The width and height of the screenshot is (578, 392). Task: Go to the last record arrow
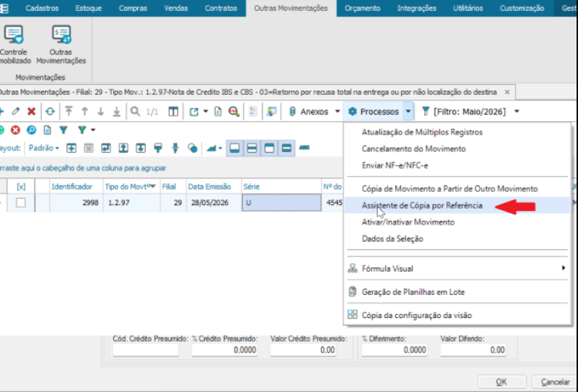117,112
